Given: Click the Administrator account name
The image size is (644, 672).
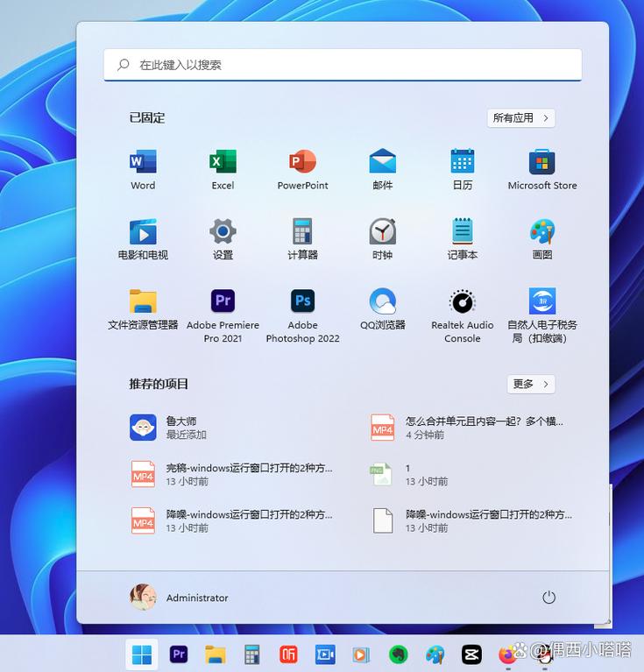Looking at the screenshot, I should (197, 598).
